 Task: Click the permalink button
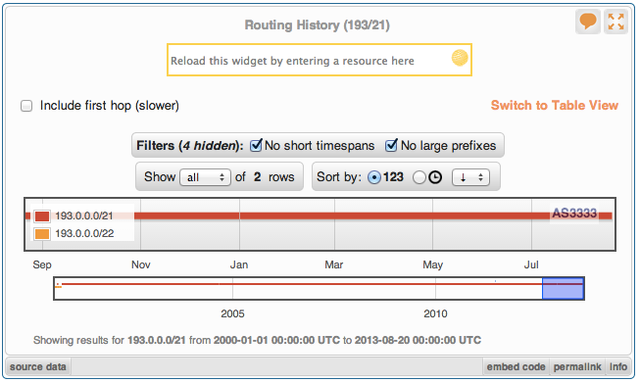tap(577, 366)
